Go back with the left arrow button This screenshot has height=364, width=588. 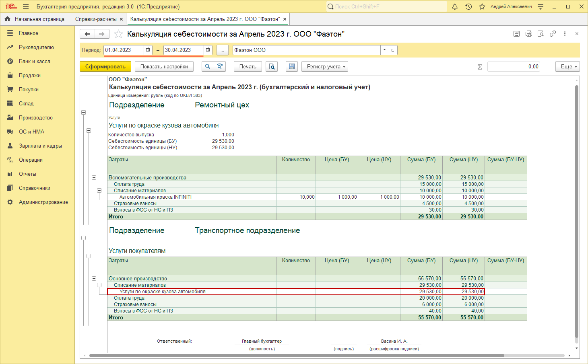pyautogui.click(x=87, y=34)
